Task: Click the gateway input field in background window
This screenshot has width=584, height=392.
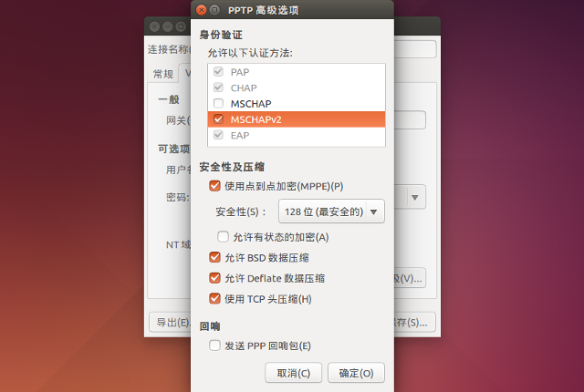Action: click(410, 120)
